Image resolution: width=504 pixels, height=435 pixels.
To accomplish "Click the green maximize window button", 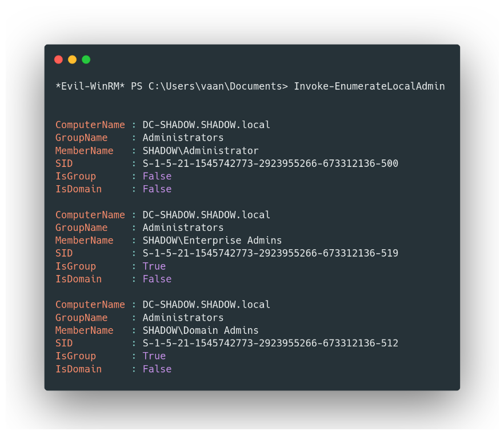I will (x=86, y=59).
